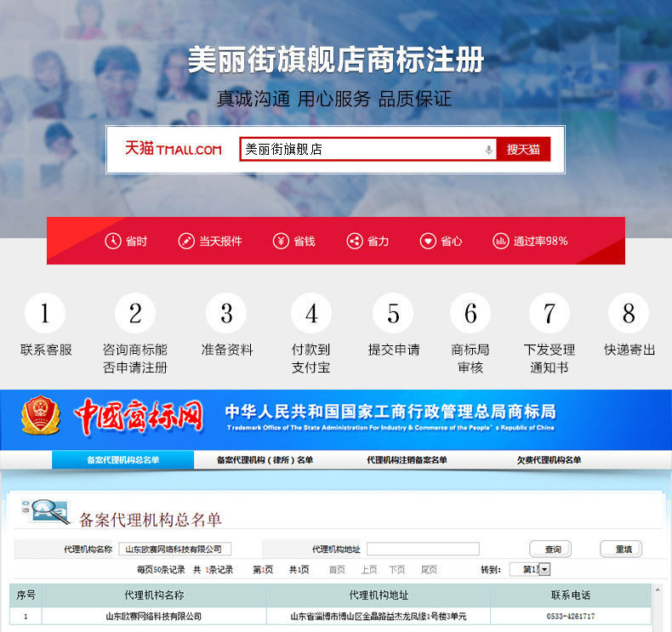Go to 尾页 last page link
The image size is (672, 632).
tap(429, 569)
